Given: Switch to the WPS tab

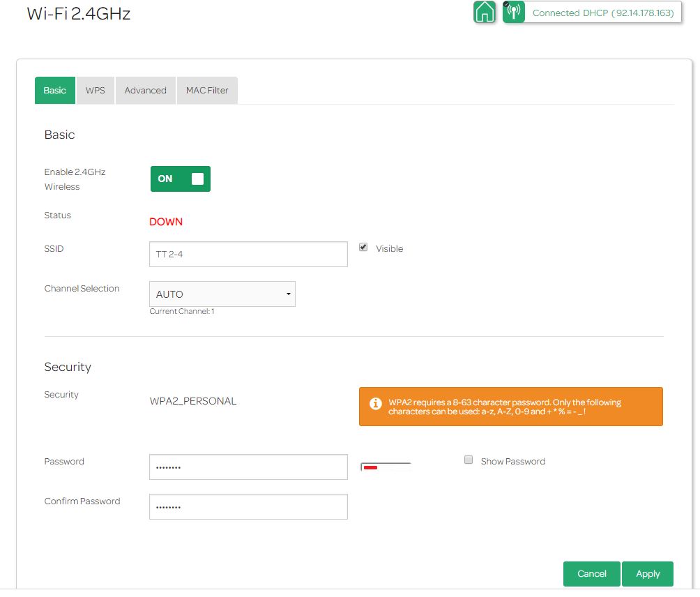Looking at the screenshot, I should pyautogui.click(x=96, y=91).
